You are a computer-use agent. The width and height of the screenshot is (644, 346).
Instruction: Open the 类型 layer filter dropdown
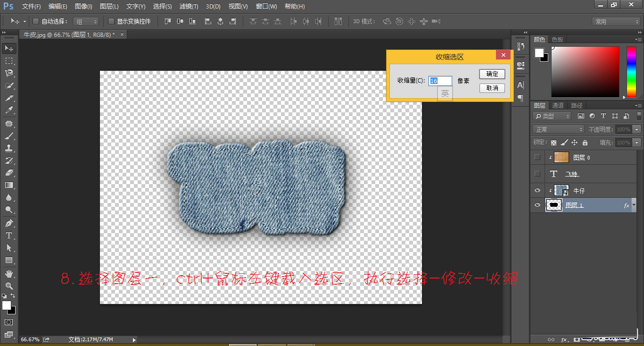point(552,116)
